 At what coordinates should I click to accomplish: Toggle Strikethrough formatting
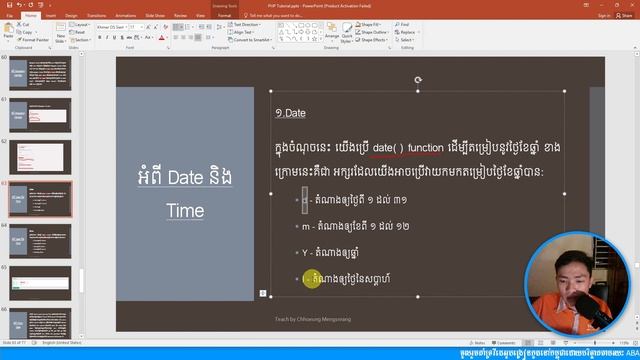pyautogui.click(x=129, y=38)
